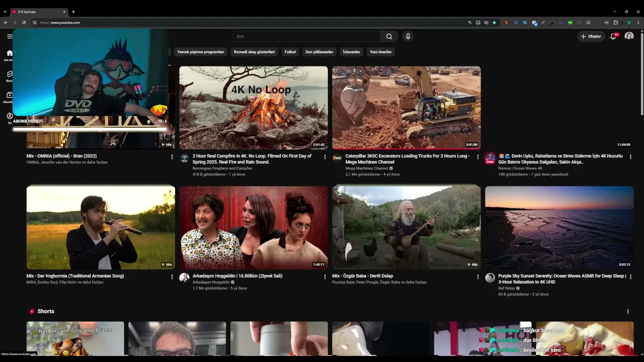Screen dimensions: 644x362
Task: Visit the Arkadaşım Hoşgeldin channel name link
Action: pos(211,282)
